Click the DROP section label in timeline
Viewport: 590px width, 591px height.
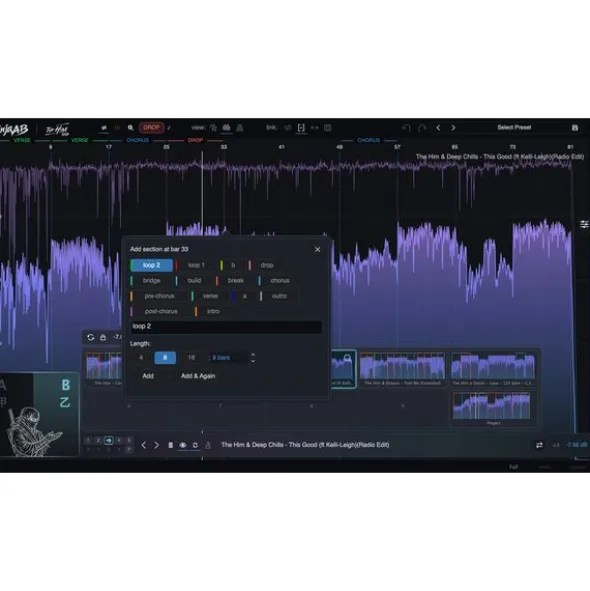click(195, 140)
